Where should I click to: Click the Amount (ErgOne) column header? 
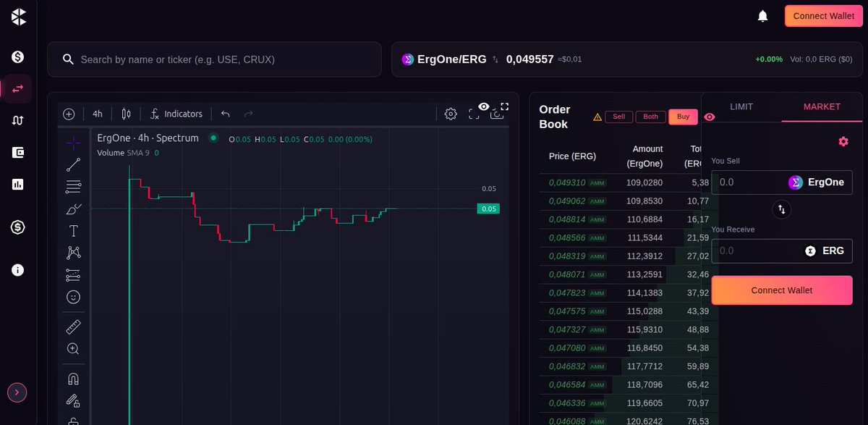pos(644,156)
